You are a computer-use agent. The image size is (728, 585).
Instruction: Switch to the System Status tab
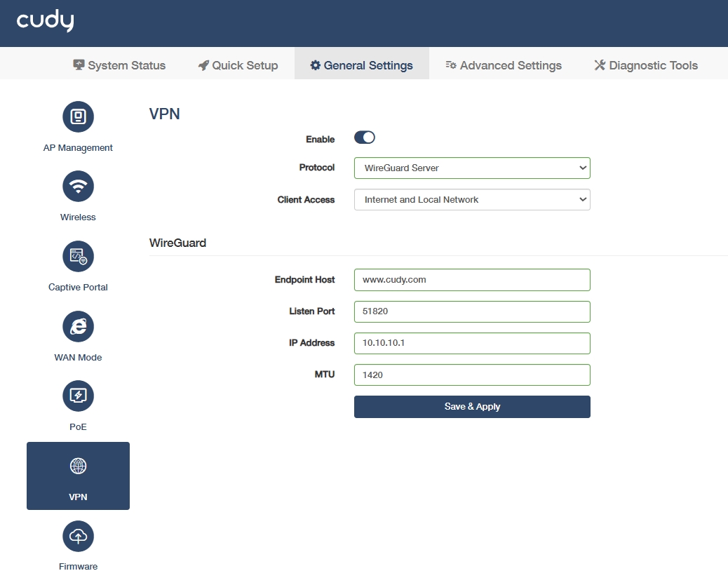coord(119,65)
